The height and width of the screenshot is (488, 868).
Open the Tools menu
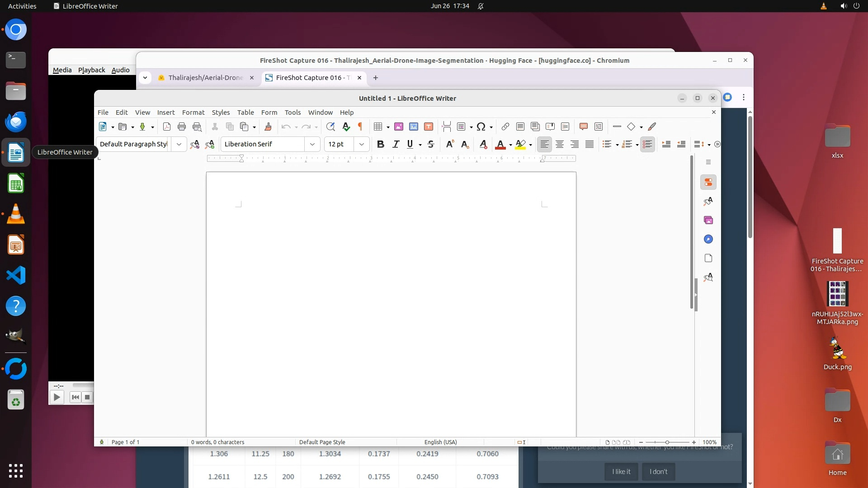292,113
